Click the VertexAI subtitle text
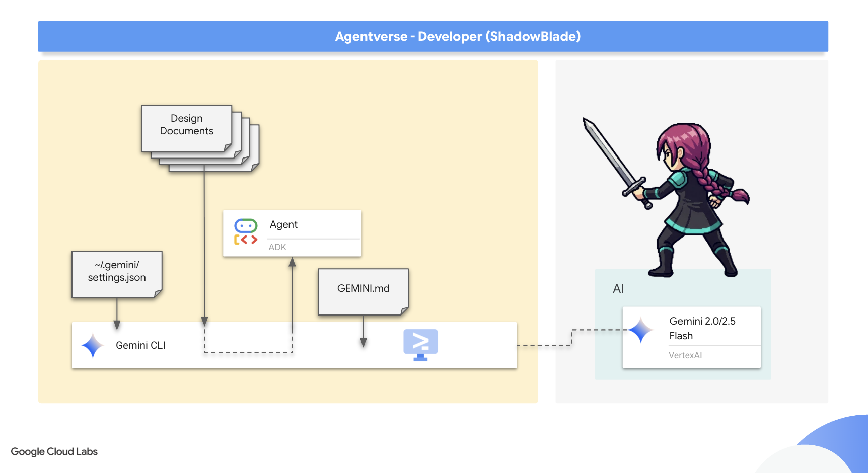The image size is (868, 473). [685, 355]
